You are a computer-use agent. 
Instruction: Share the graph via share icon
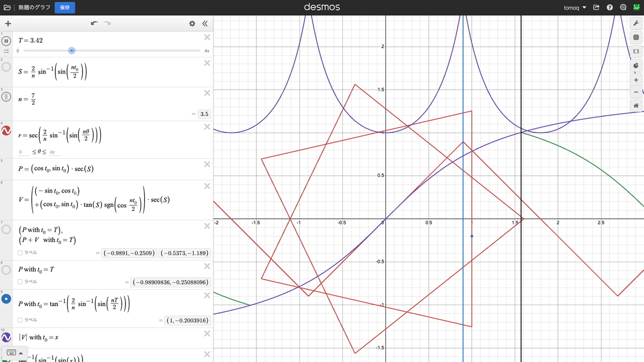point(597,8)
